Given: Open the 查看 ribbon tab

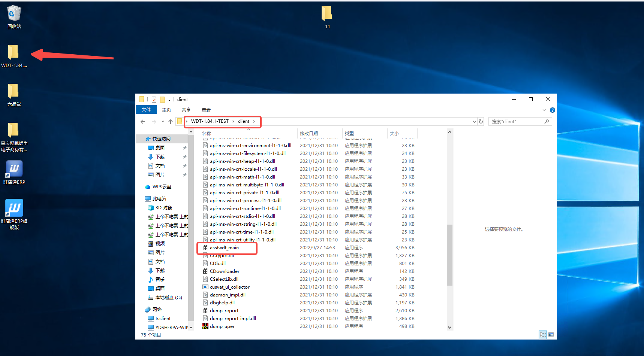Looking at the screenshot, I should click(206, 110).
